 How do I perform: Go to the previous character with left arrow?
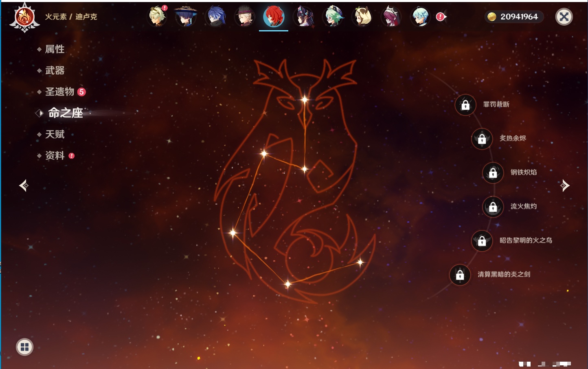[24, 186]
